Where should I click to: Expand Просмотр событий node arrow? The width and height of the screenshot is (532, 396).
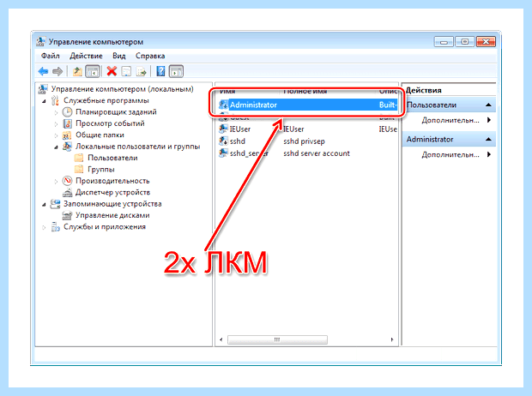56,123
